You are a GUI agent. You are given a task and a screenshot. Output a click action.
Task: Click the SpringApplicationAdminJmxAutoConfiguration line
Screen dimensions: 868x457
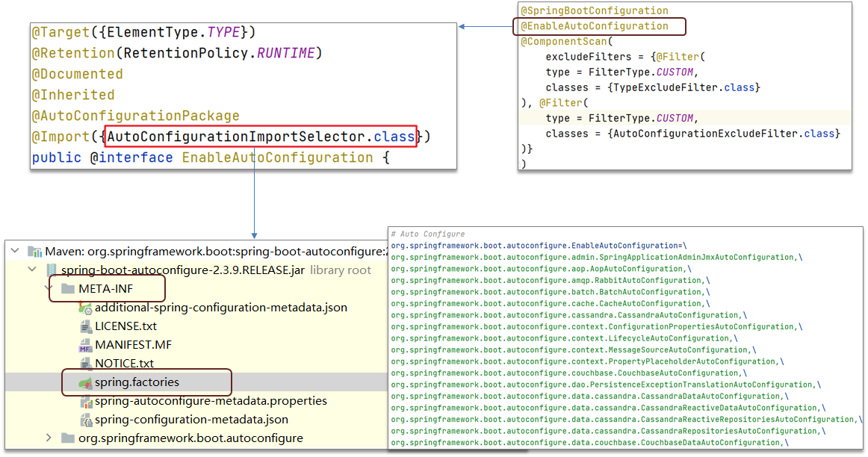click(597, 258)
